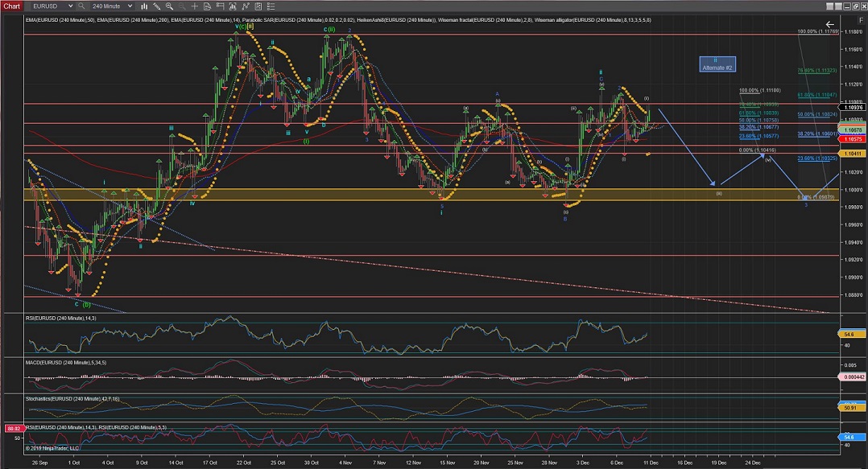Click the first grey square link button in title bar
868x469 pixels.
[829, 6]
